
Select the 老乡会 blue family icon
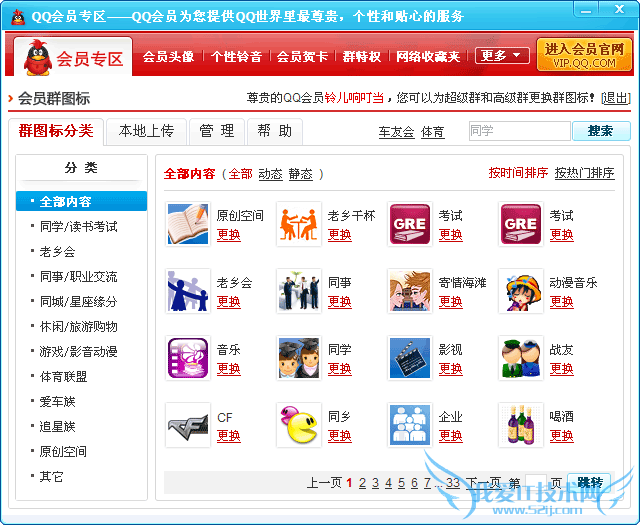(188, 291)
